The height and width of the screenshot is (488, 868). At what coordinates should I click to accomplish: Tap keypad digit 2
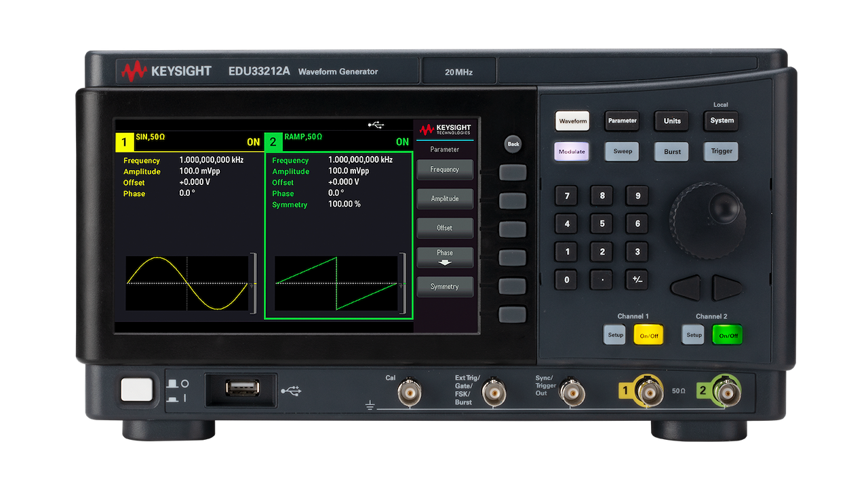pyautogui.click(x=602, y=251)
